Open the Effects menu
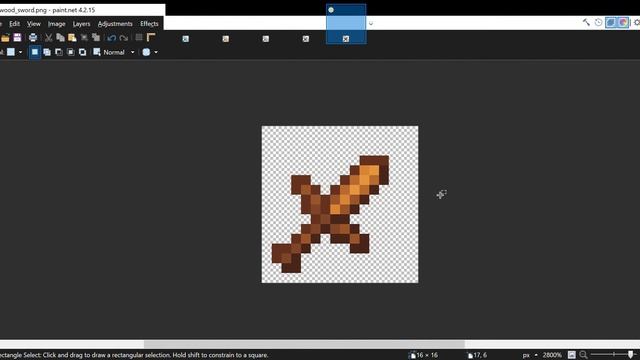Image resolution: width=640 pixels, height=360 pixels. pyautogui.click(x=149, y=24)
